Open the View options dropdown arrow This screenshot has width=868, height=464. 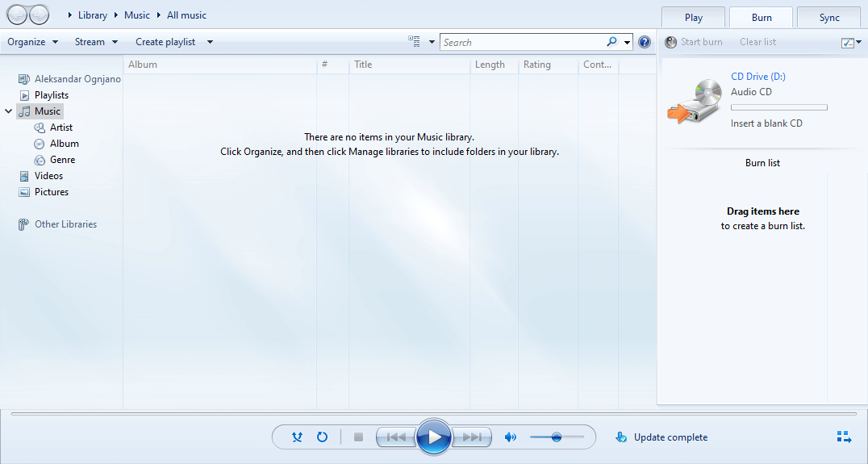432,42
